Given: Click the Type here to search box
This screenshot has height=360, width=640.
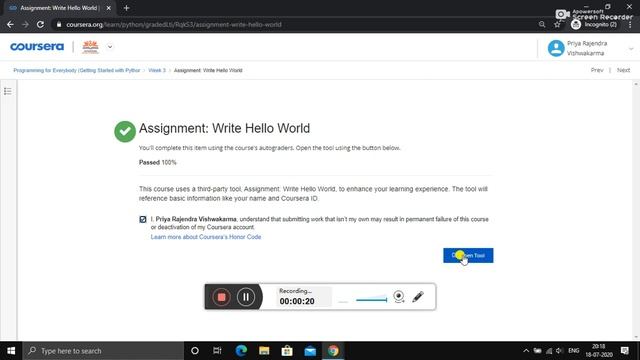Looking at the screenshot, I should click(x=103, y=351).
